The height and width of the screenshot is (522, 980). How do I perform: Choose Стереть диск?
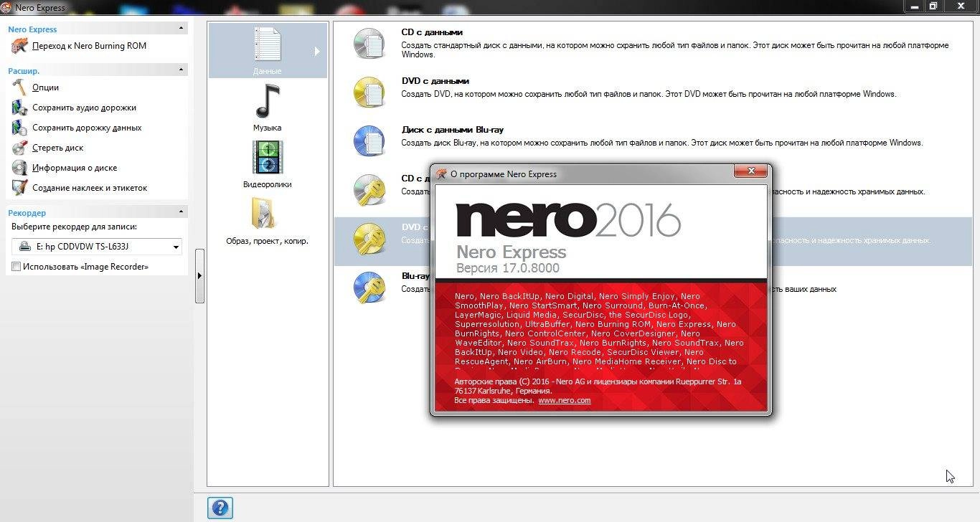coord(57,148)
